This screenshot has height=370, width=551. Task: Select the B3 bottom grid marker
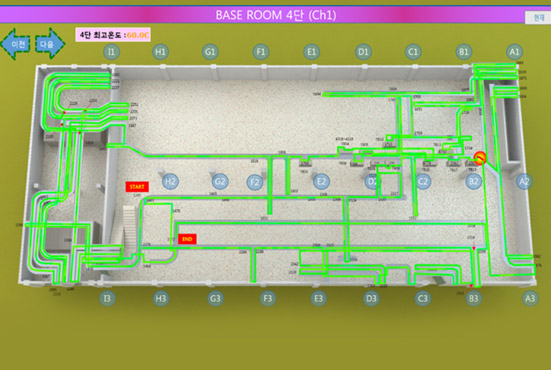473,299
